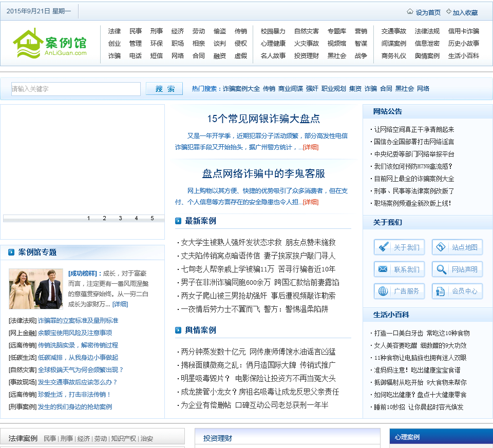
Task: Go to 校园暴力 section in the menu
Action: point(273,31)
